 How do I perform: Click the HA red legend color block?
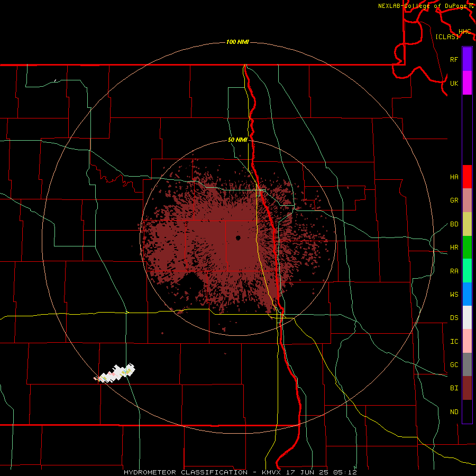click(467, 177)
